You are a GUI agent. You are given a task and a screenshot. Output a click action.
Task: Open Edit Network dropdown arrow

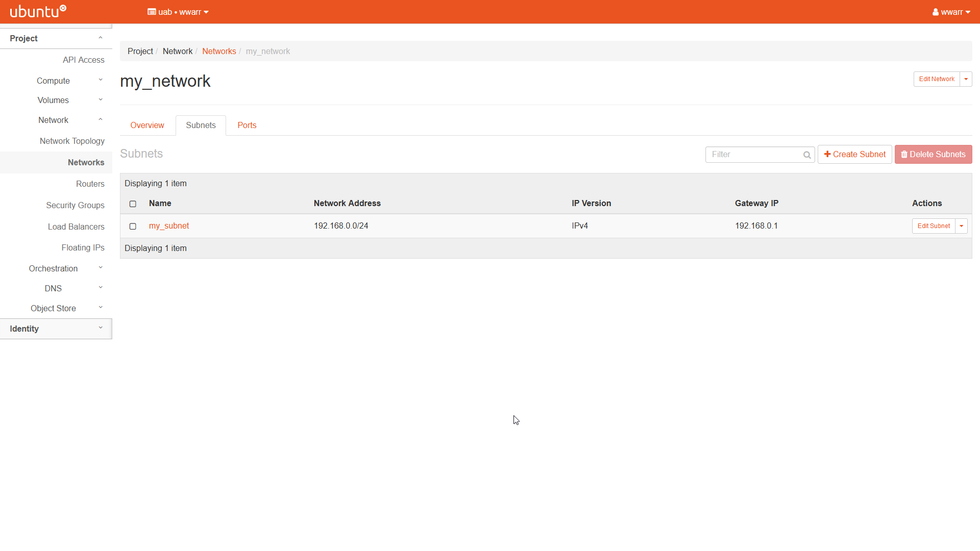966,79
